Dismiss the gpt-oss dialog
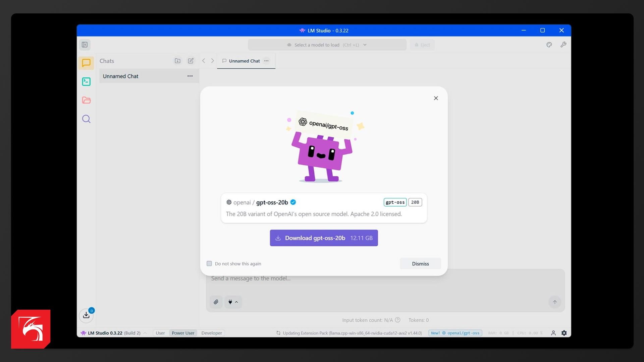 [420, 264]
